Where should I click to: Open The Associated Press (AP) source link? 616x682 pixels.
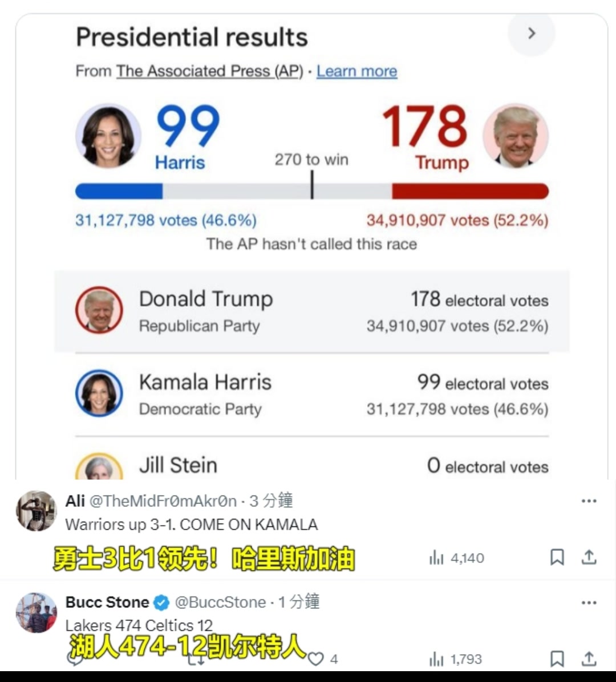(210, 71)
